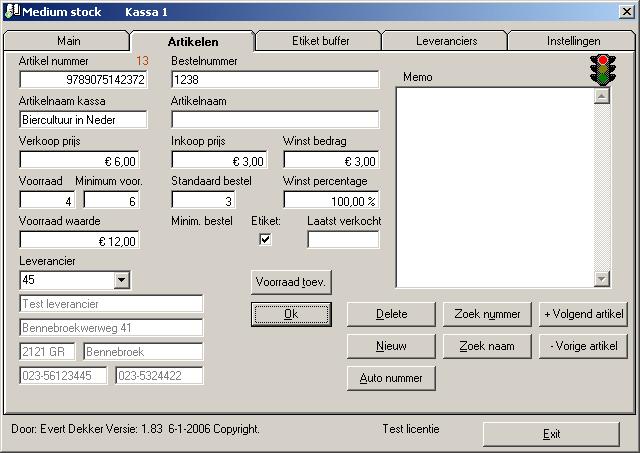Click the Winst percentage field
Screen dimensions: 640x453
pyautogui.click(x=331, y=200)
